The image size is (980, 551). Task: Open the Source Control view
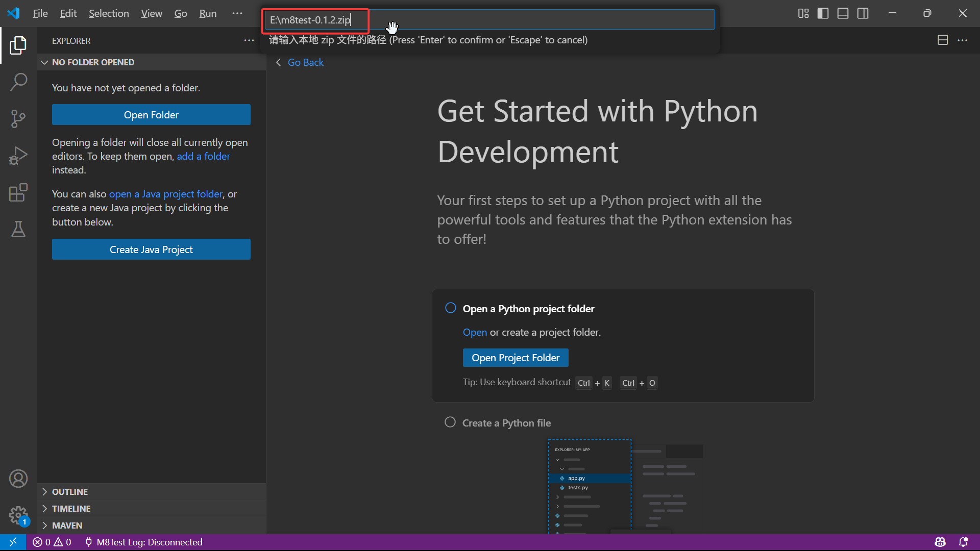(18, 119)
